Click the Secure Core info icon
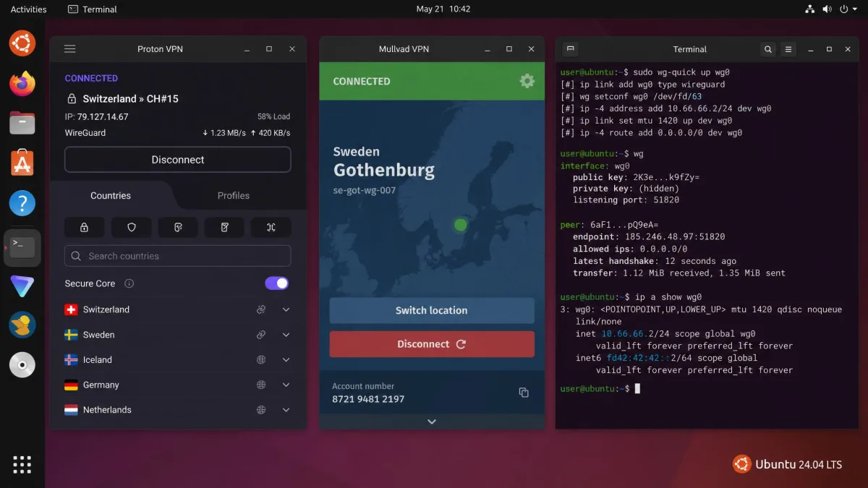 (x=129, y=283)
